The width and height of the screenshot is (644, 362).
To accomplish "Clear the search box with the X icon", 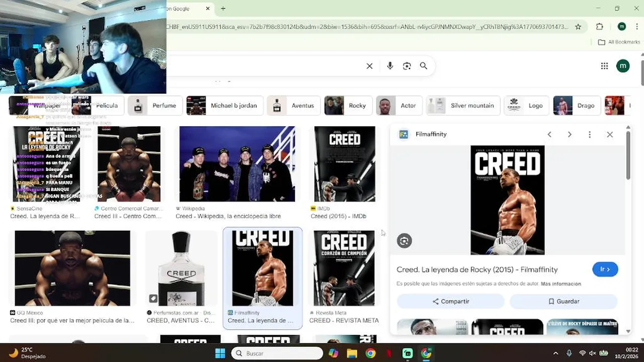I will point(369,66).
